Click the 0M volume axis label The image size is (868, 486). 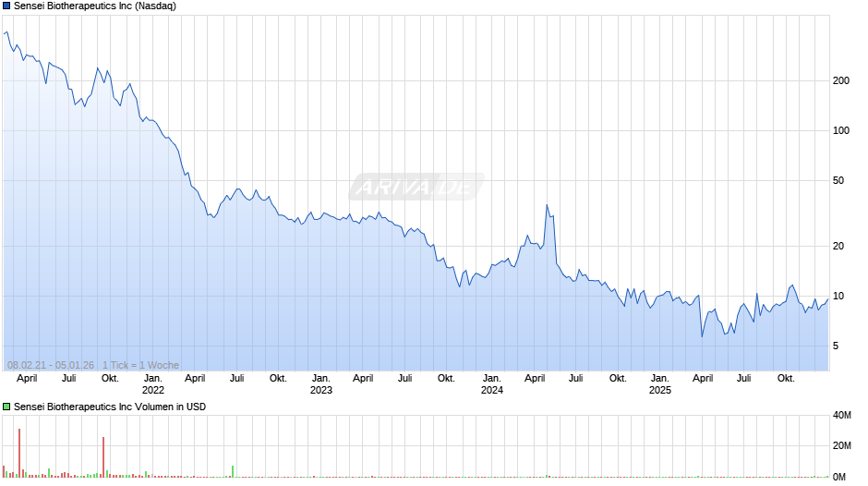(x=839, y=477)
